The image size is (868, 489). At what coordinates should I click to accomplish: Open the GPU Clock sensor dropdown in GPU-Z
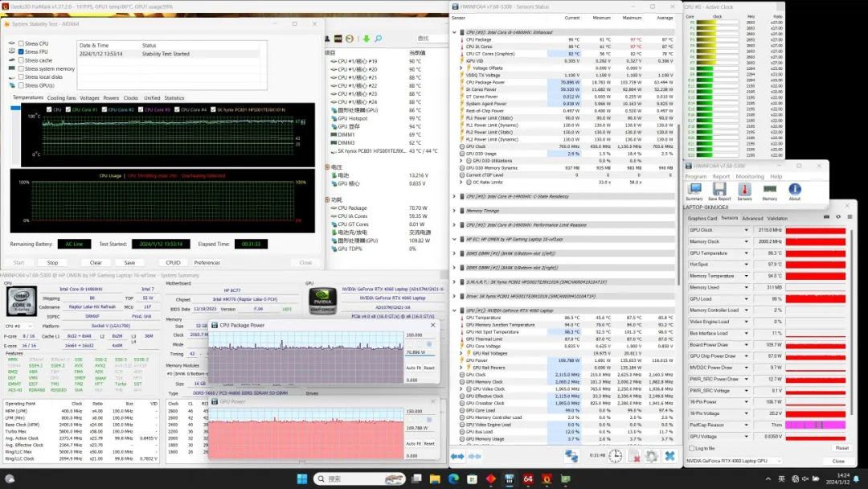click(x=746, y=230)
